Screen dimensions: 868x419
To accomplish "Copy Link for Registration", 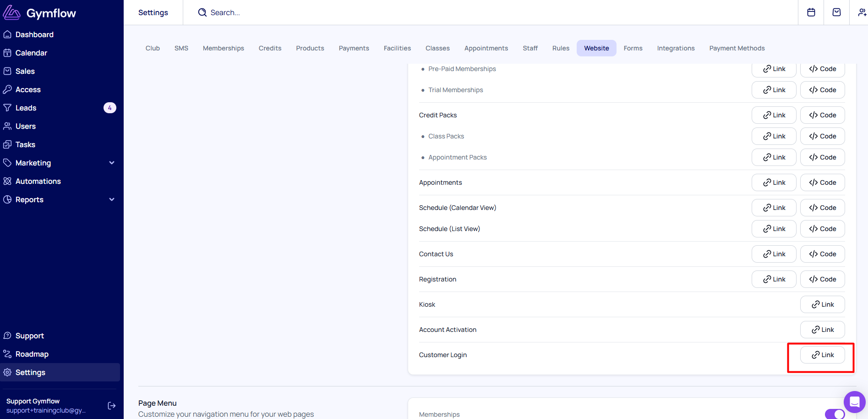I will [774, 279].
